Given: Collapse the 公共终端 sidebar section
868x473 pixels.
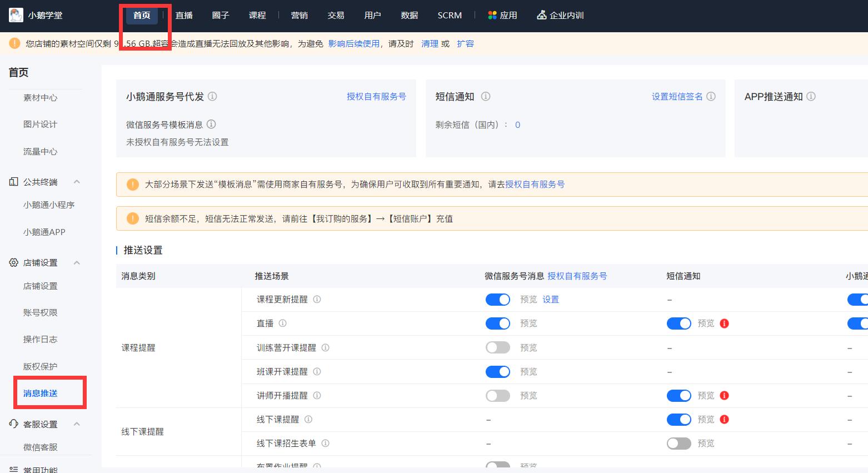Looking at the screenshot, I should (x=77, y=181).
